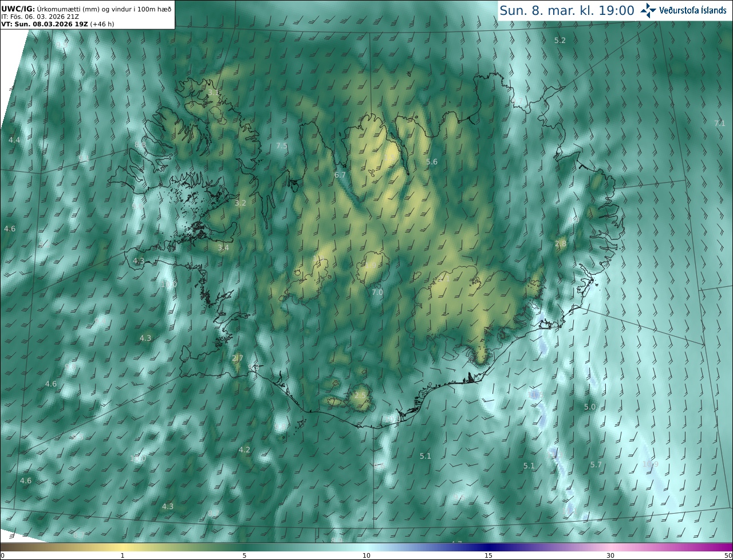Click the '6.7' value on the map
733x560 pixels.
[x=340, y=175]
